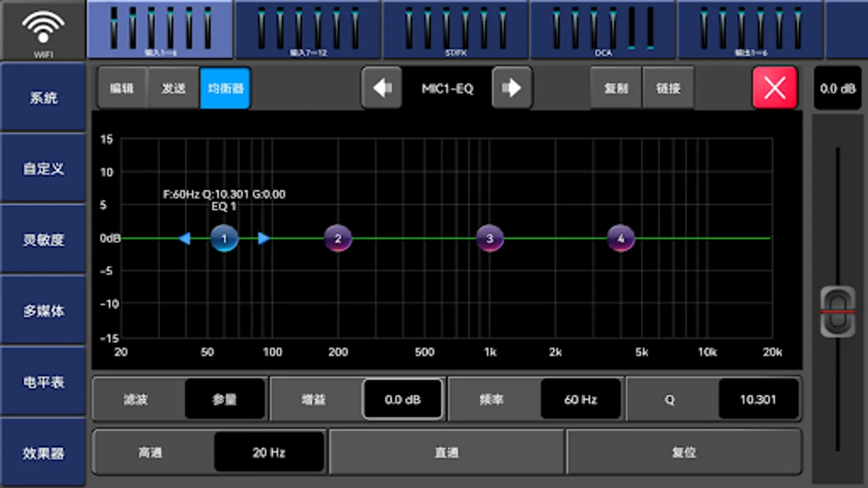Select EQ band 1 node
868x488 pixels.
224,239
